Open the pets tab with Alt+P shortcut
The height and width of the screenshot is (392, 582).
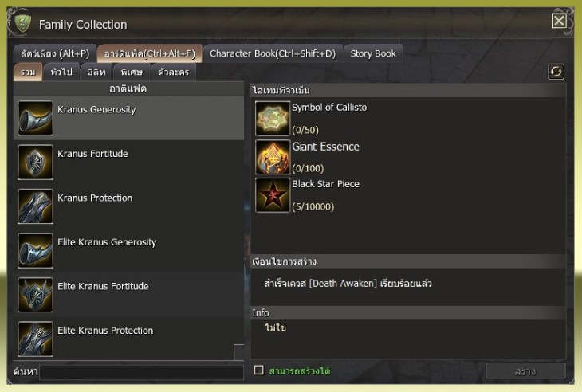click(55, 53)
